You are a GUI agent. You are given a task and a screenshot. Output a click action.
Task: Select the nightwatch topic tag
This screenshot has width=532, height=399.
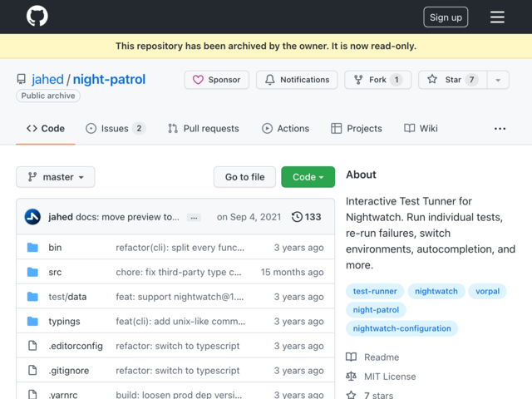click(x=436, y=291)
